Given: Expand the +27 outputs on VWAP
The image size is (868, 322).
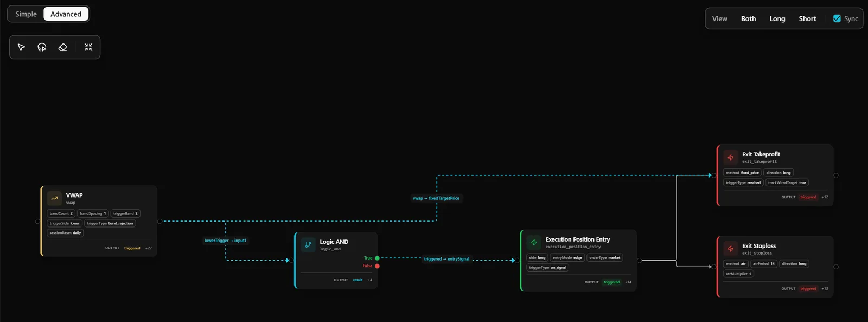Looking at the screenshot, I should (x=149, y=248).
